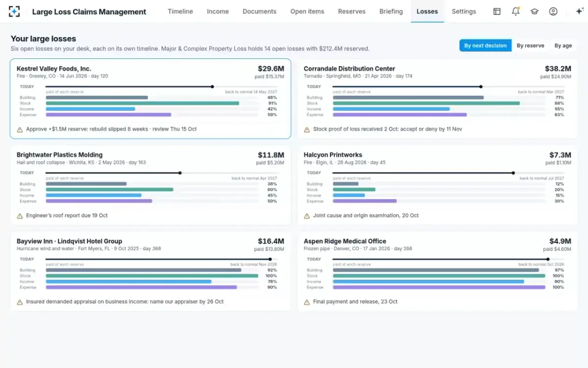Click Brightwater Plastics today timeline marker

pos(180,173)
